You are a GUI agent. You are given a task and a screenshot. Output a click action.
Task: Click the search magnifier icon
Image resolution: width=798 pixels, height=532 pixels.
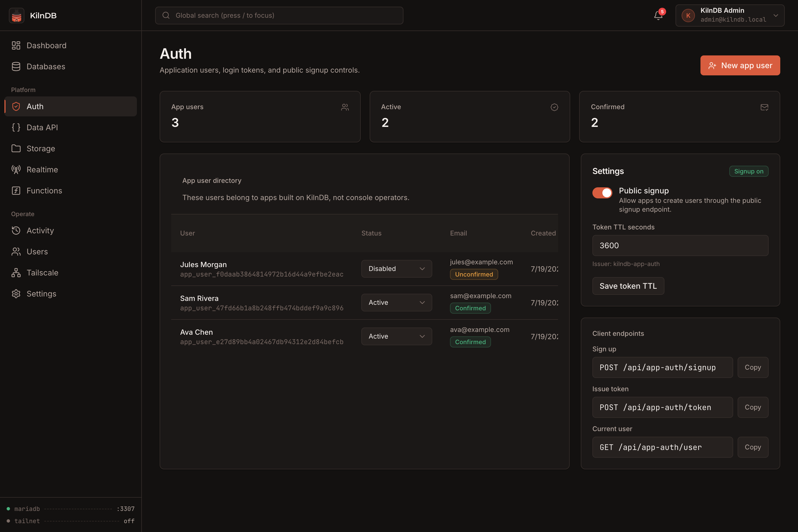(166, 15)
